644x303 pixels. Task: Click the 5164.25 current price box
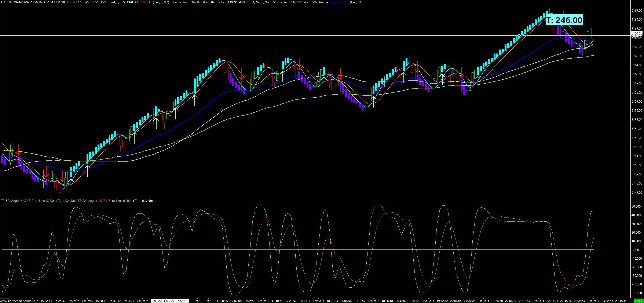pos(637,36)
